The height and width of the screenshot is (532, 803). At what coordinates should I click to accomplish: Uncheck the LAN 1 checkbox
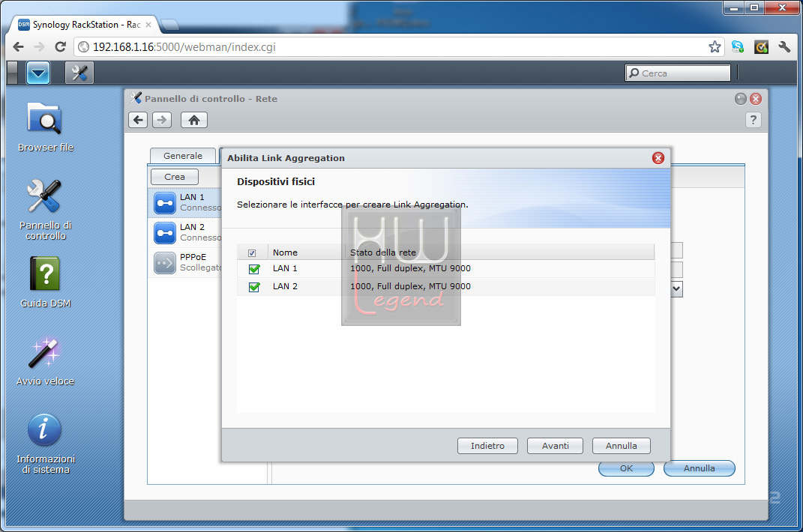[x=254, y=269]
